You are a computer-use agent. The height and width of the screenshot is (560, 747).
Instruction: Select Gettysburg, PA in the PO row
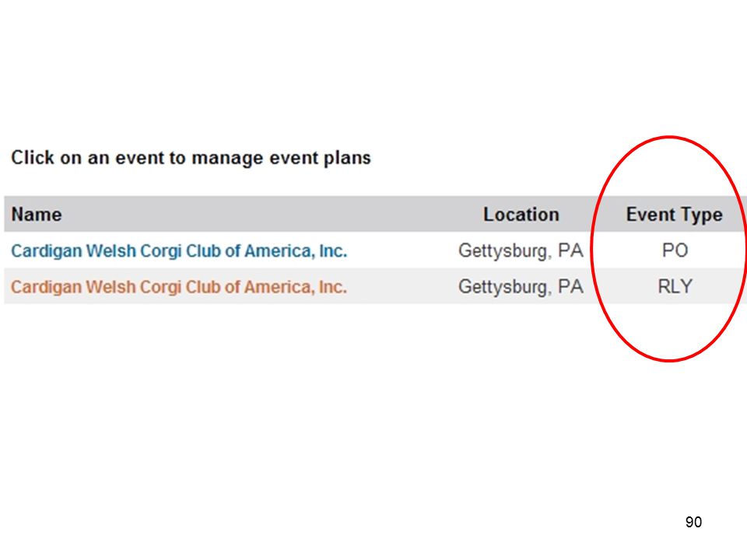(521, 251)
